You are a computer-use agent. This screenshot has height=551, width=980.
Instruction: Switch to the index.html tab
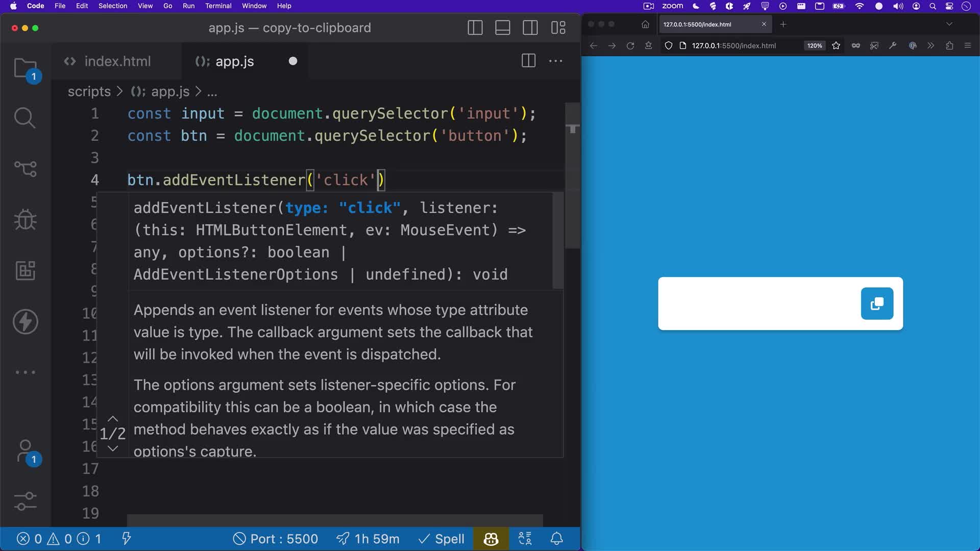(116, 61)
